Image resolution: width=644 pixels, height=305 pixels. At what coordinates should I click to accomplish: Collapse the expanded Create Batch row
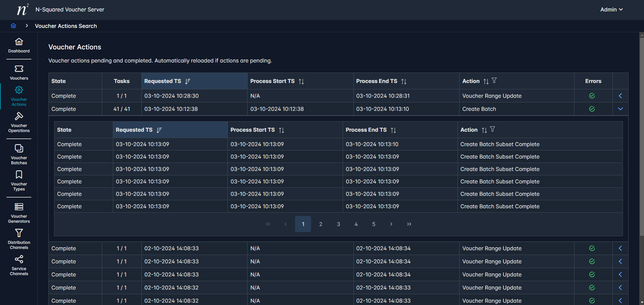(x=620, y=109)
